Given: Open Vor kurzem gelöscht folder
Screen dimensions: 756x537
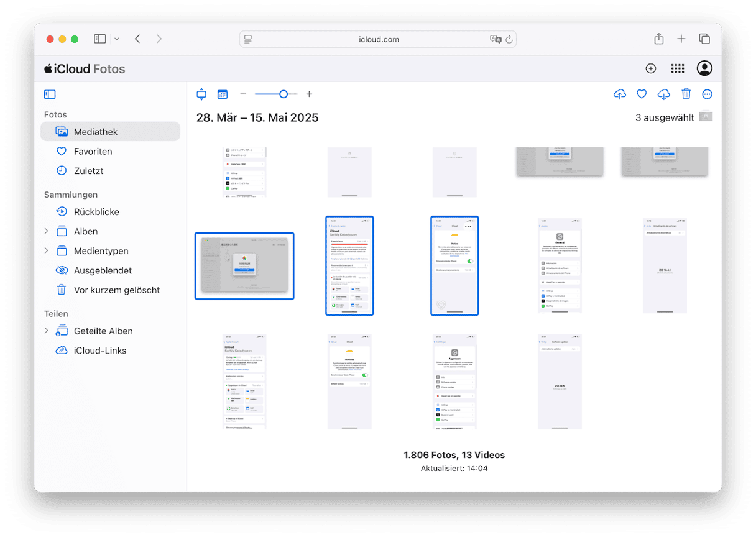Looking at the screenshot, I should tap(116, 290).
